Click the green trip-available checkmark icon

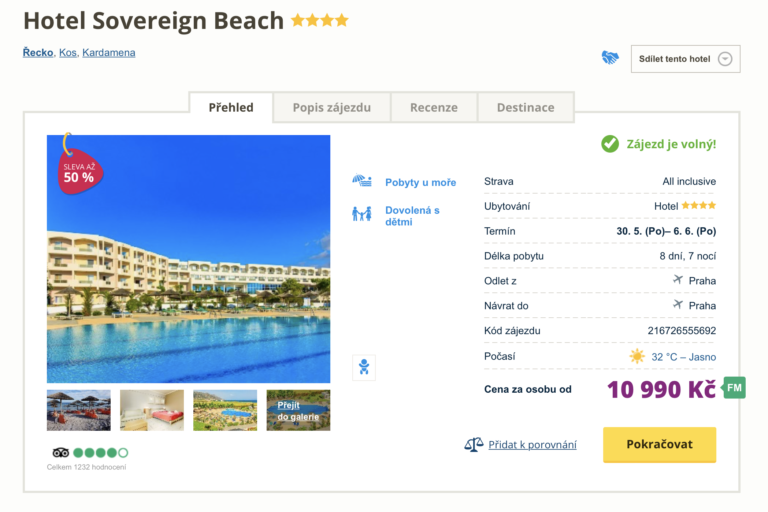[x=610, y=144]
